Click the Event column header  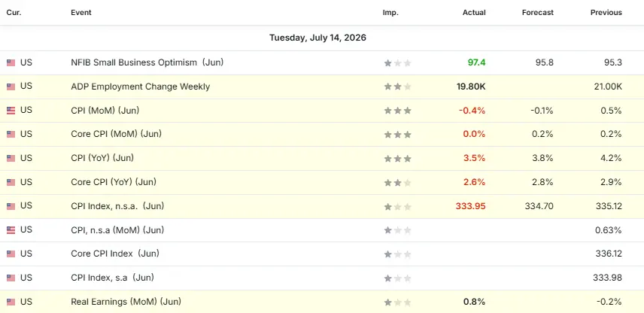point(81,12)
